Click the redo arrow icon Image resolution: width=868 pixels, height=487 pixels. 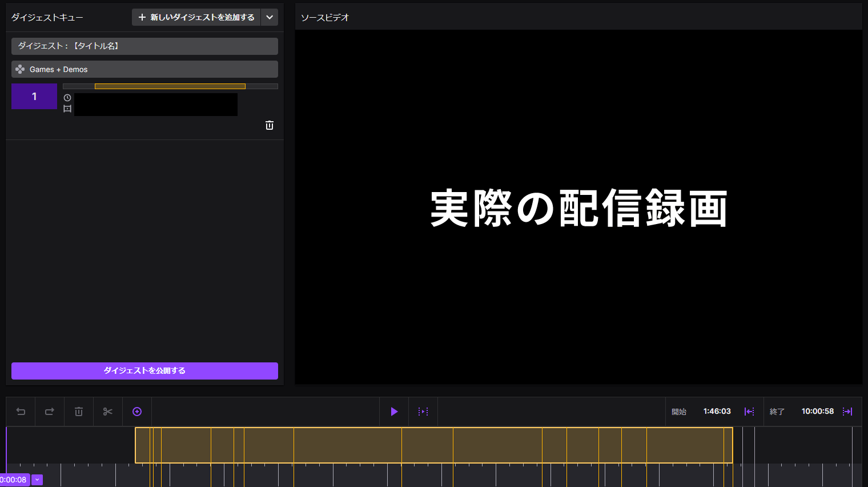tap(50, 412)
